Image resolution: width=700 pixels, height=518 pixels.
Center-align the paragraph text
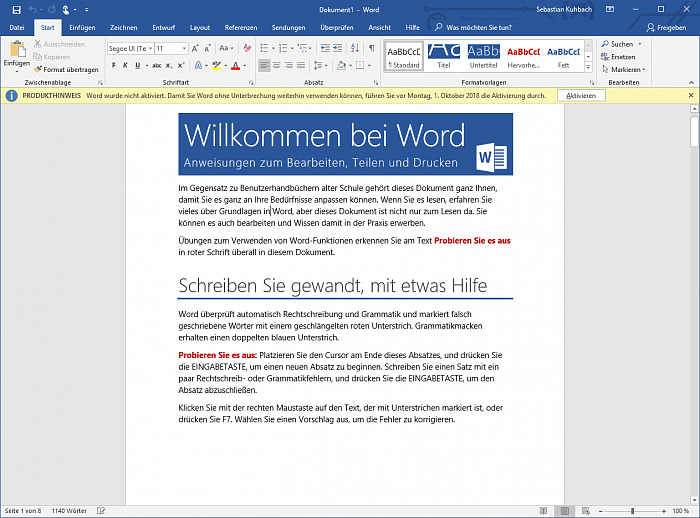(279, 66)
